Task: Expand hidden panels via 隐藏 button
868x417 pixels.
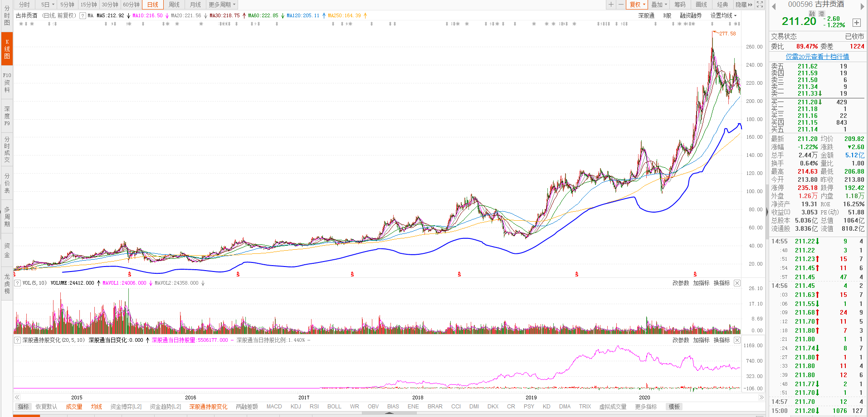Action: (x=744, y=5)
